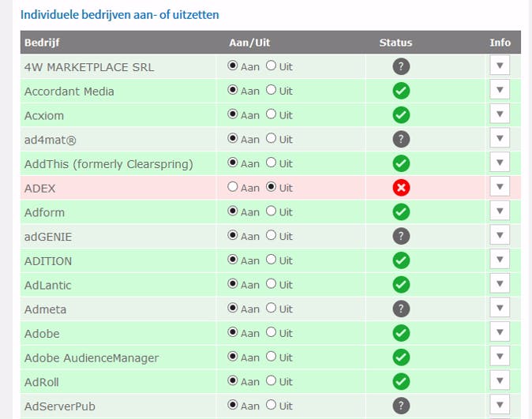
Task: Select Uit for Adobe AudienceManager
Action: (x=271, y=356)
